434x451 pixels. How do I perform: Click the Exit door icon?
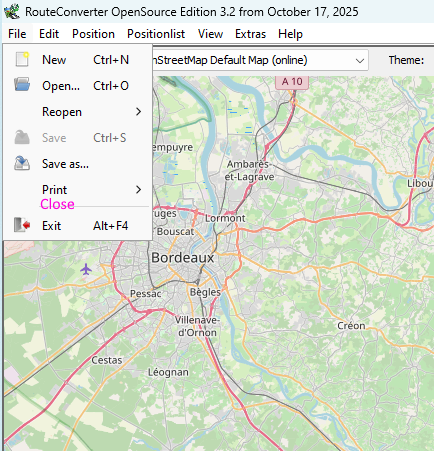(x=22, y=225)
